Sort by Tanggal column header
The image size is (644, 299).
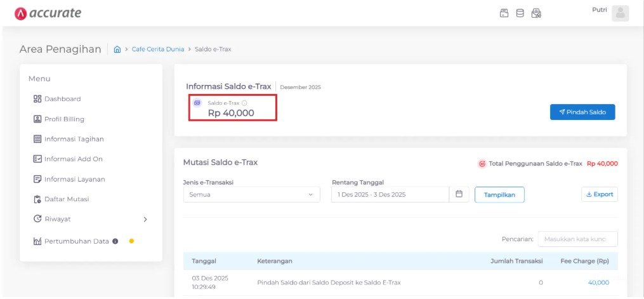(x=204, y=261)
